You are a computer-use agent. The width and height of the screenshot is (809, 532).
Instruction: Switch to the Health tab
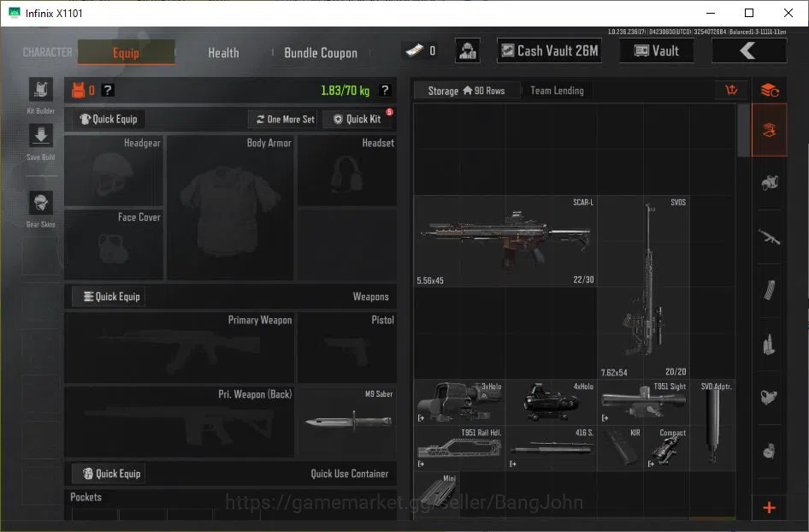coord(223,53)
